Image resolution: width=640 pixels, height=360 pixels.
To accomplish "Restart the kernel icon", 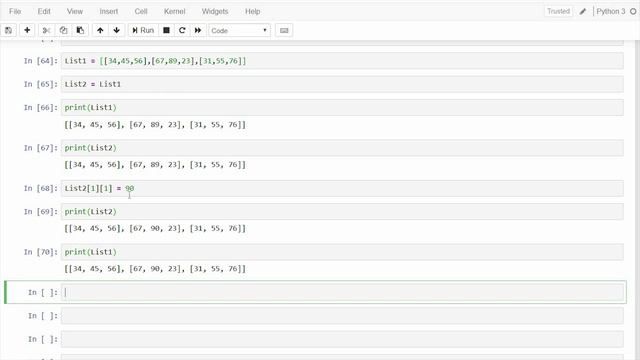I will 182,31.
